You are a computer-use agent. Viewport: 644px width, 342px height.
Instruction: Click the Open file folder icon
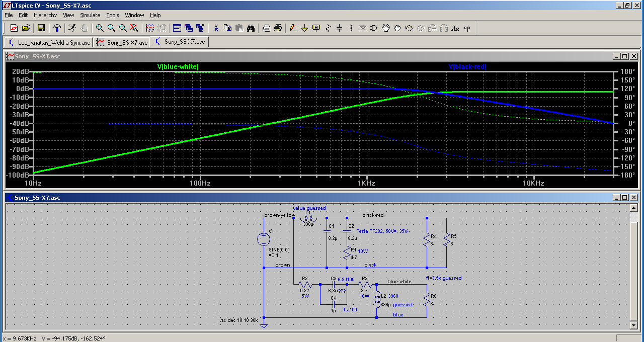pos(26,28)
